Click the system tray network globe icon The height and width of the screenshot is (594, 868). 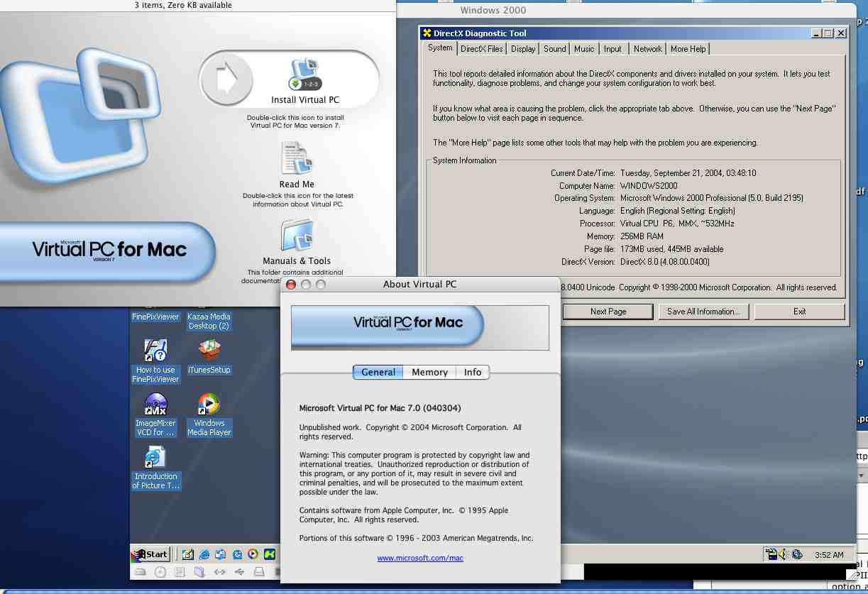[x=797, y=554]
